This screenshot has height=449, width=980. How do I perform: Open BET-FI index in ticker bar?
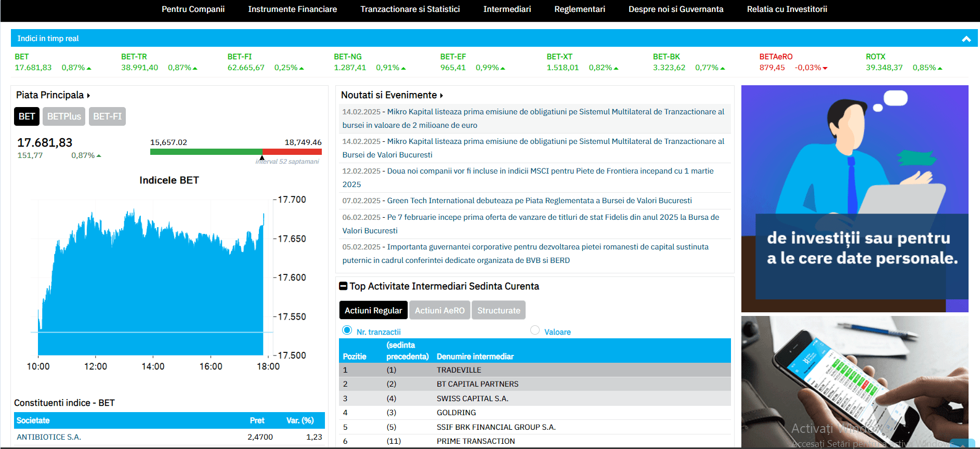coord(240,57)
